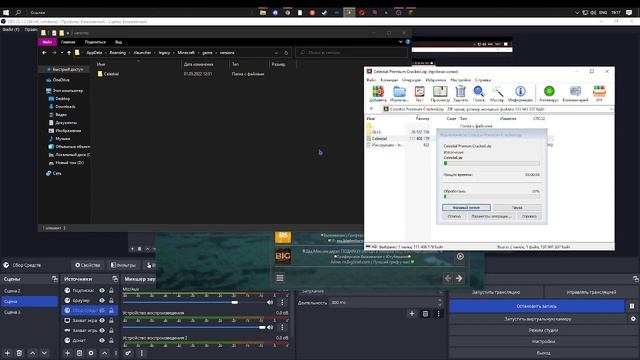Click WinRAR Test toolbar icon
This screenshot has width=640, height=360.
click(x=419, y=94)
